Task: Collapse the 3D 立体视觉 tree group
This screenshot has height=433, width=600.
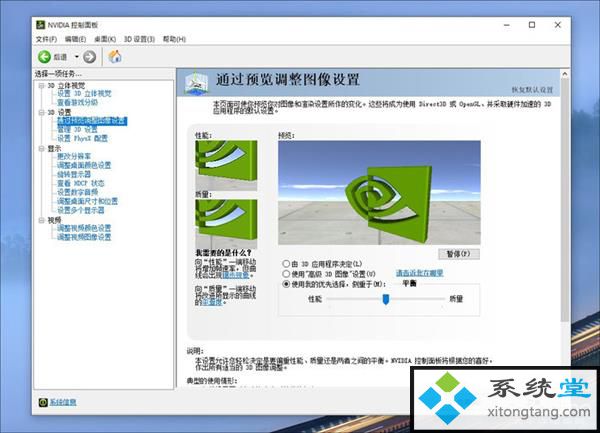Action: point(41,86)
